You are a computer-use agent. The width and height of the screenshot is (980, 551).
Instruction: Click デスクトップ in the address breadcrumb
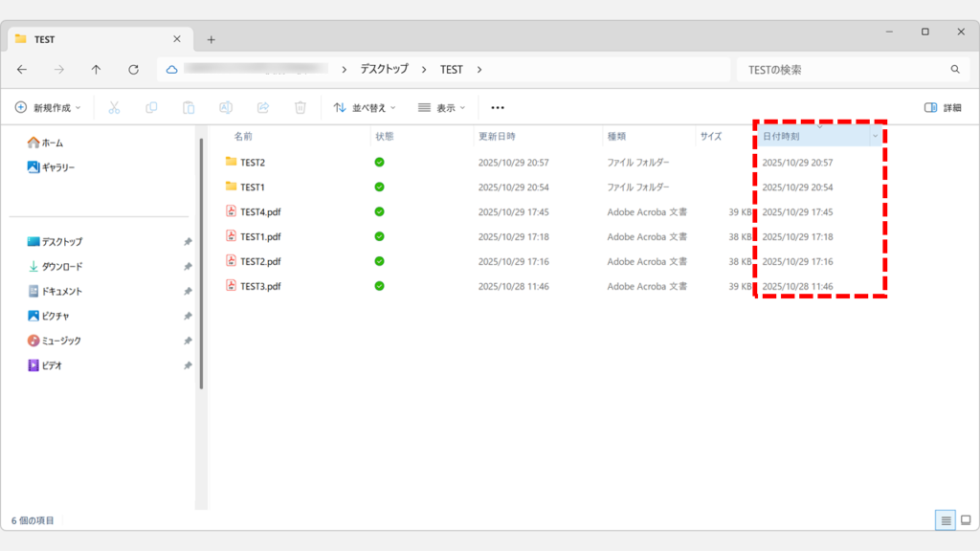pyautogui.click(x=384, y=70)
